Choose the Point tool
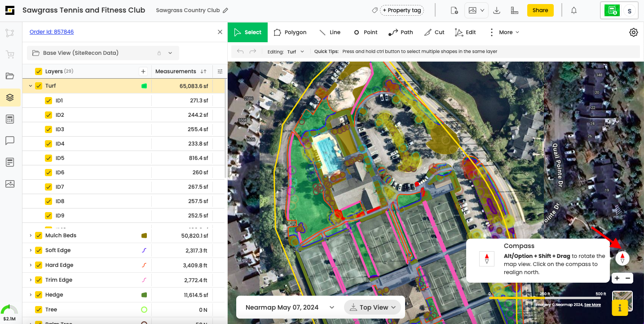This screenshot has width=644, height=324. pos(365,32)
